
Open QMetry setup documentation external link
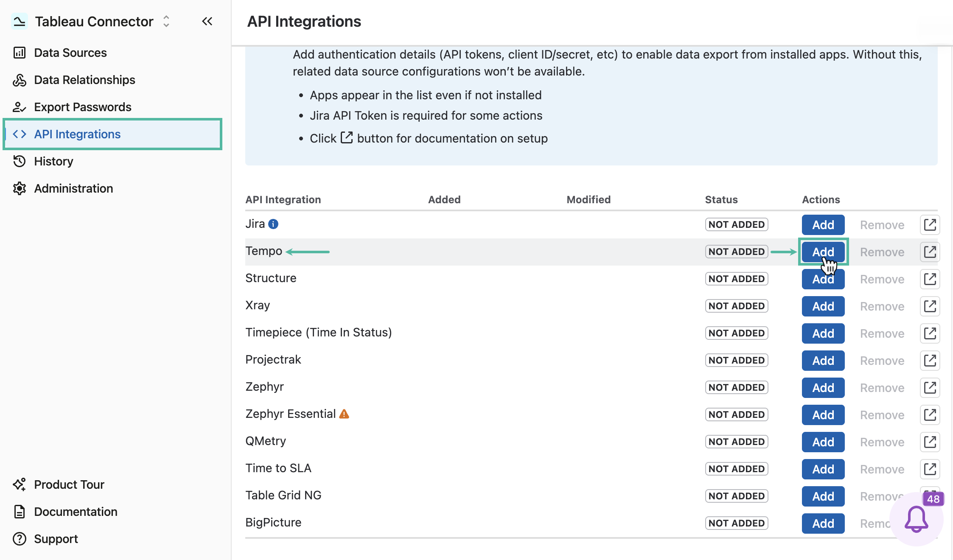[930, 442]
